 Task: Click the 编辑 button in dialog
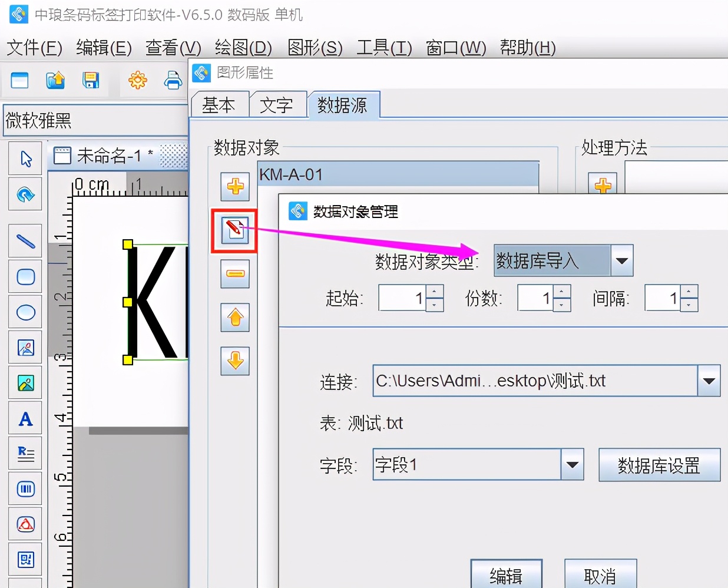click(x=506, y=575)
